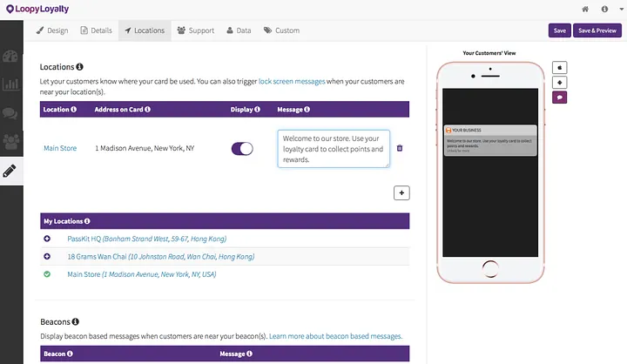
Task: Click info icon next to Beacons heading
Action: pyautogui.click(x=76, y=321)
